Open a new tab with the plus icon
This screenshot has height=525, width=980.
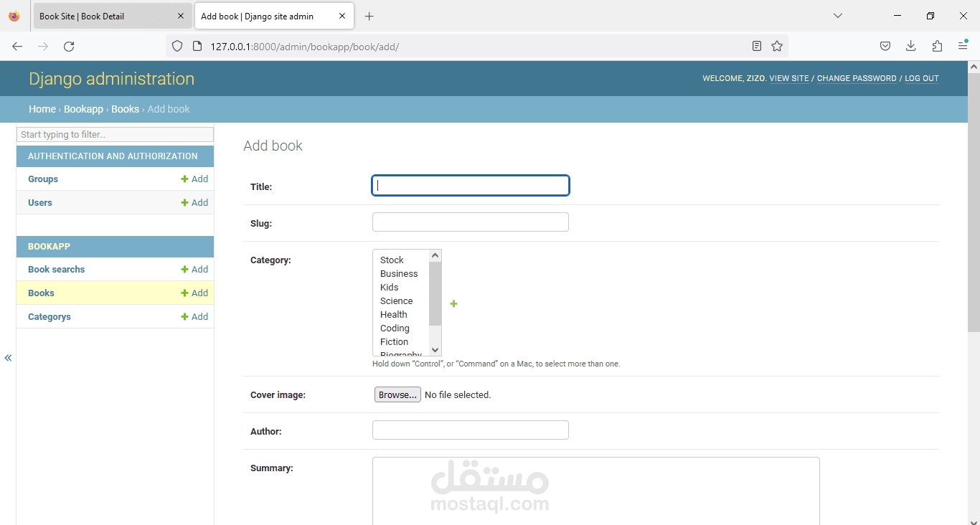coord(369,16)
